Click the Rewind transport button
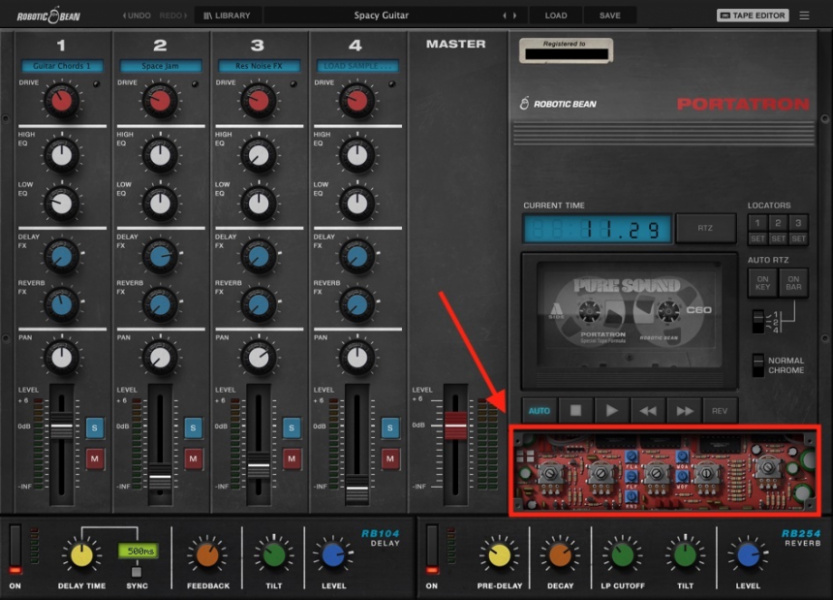 tap(648, 410)
